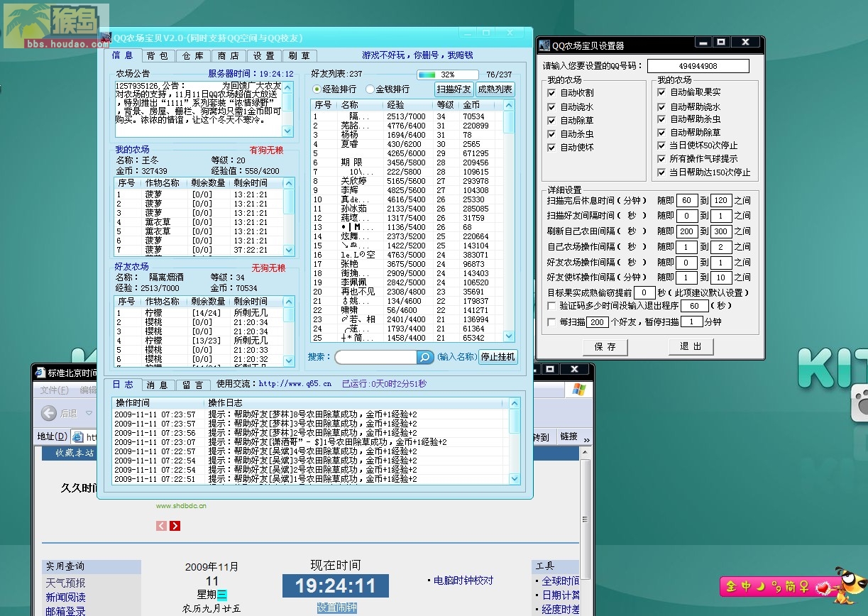Click the 停止挂机 button
The image size is (868, 616).
click(498, 357)
